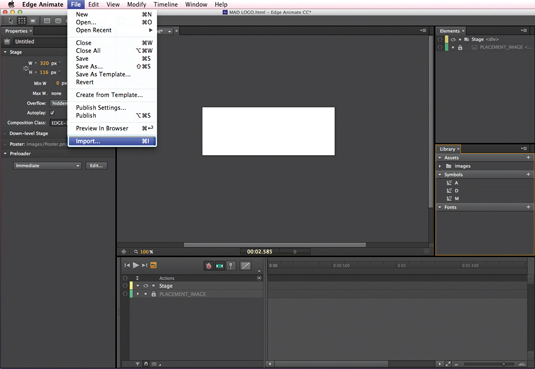Collapse the Assets section in Library

[440, 158]
